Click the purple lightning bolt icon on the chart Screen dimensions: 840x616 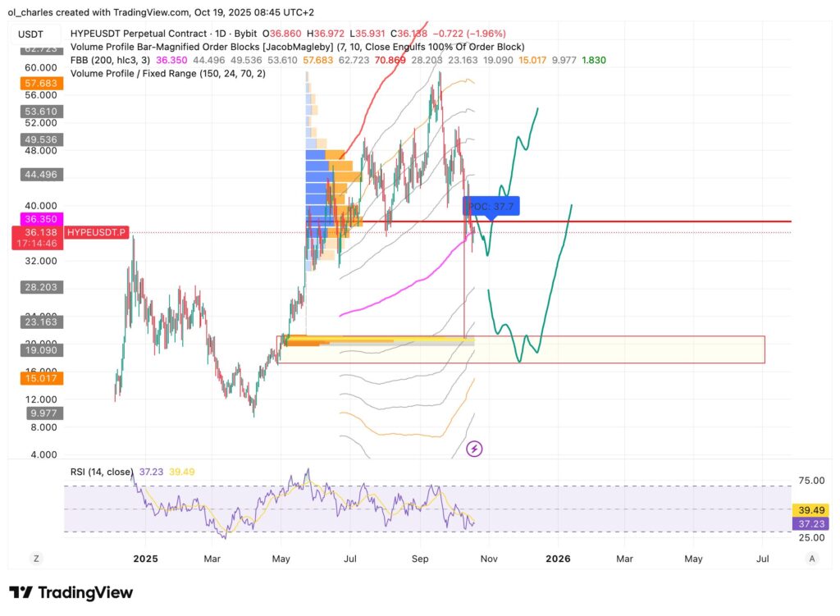[476, 448]
